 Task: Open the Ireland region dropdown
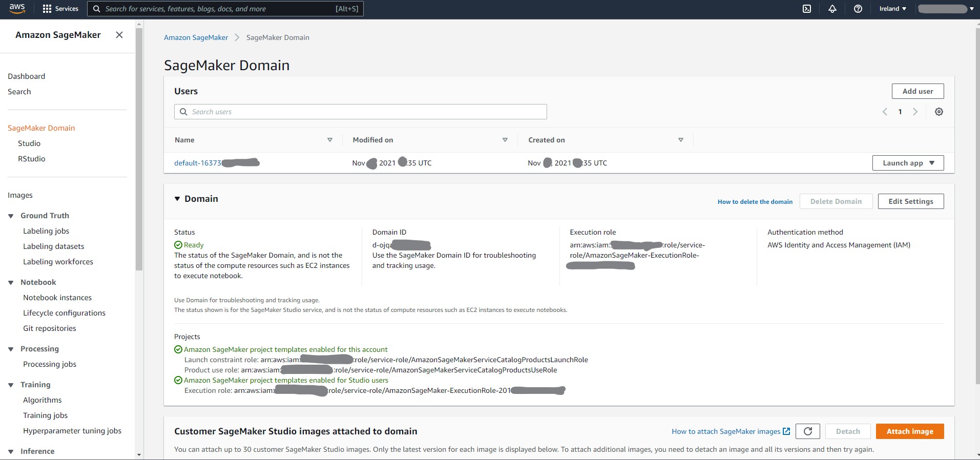pos(893,9)
